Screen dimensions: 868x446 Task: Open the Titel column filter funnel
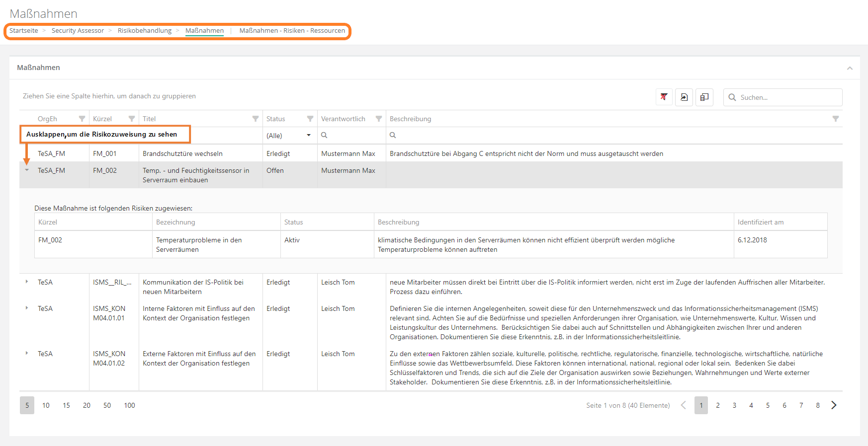tap(256, 119)
